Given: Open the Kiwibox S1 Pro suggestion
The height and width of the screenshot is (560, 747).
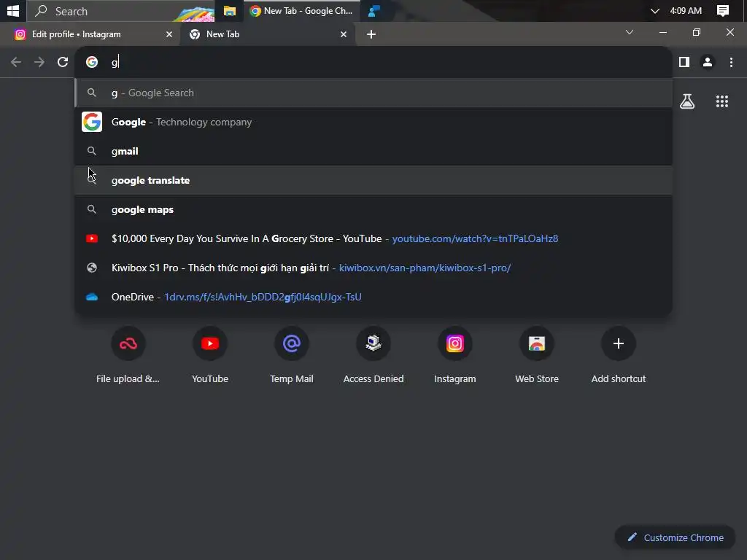Looking at the screenshot, I should (373, 268).
